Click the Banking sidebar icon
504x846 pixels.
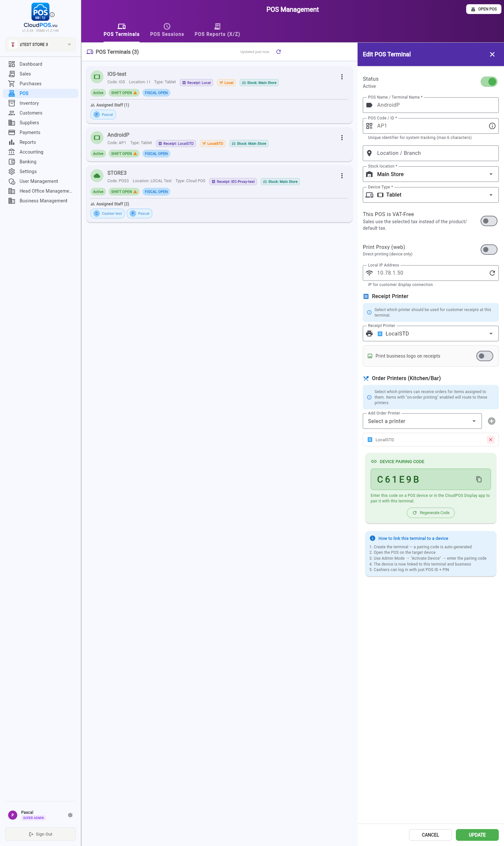click(x=11, y=162)
